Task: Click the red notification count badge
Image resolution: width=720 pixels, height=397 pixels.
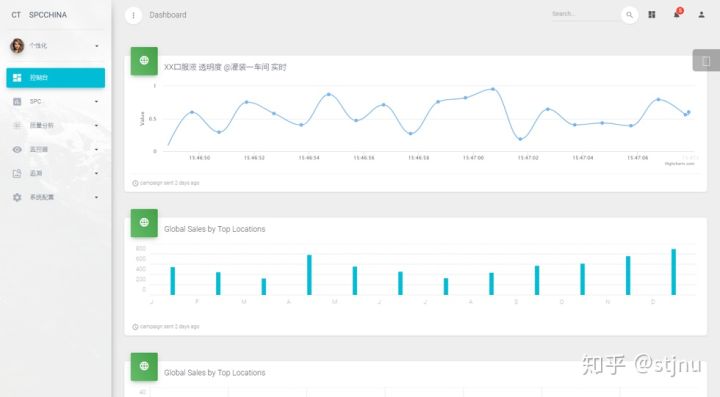Action: click(680, 11)
